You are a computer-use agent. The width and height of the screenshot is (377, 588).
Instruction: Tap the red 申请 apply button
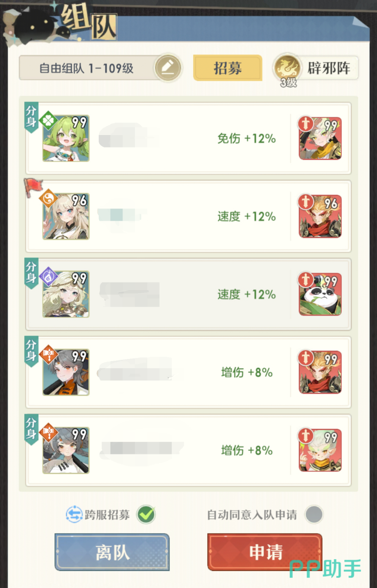point(265,552)
